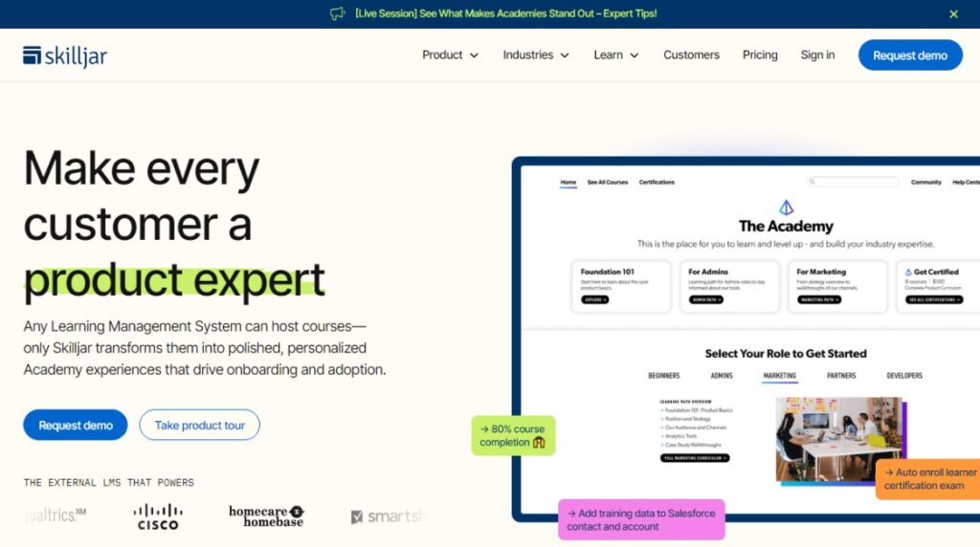
Task: Click Add training data to Salesforce badge
Action: (641, 519)
